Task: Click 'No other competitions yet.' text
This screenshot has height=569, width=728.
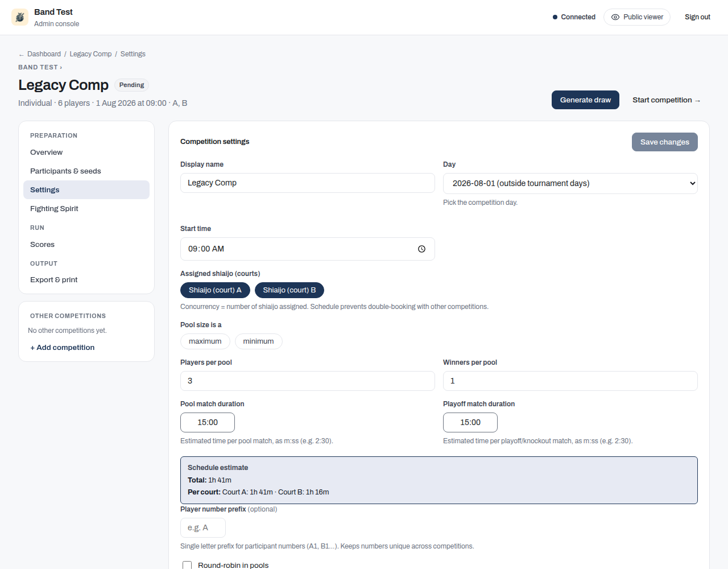Action: 67,331
